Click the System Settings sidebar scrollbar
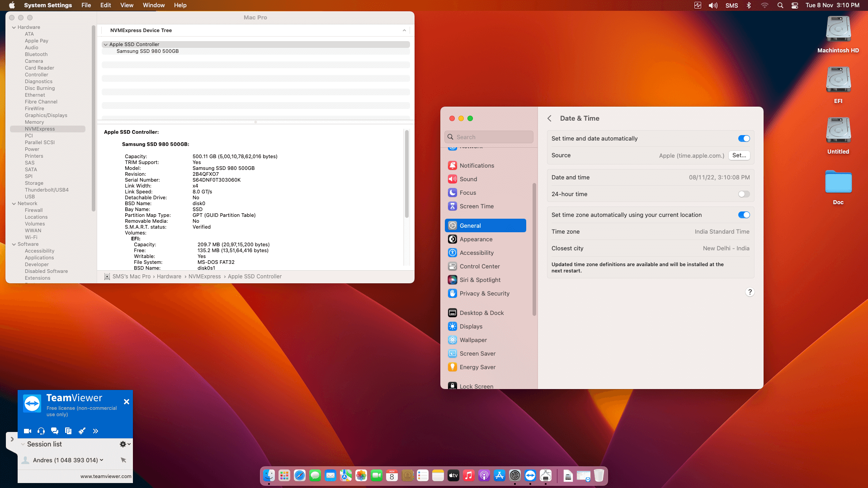This screenshot has width=868, height=488. coord(534,249)
